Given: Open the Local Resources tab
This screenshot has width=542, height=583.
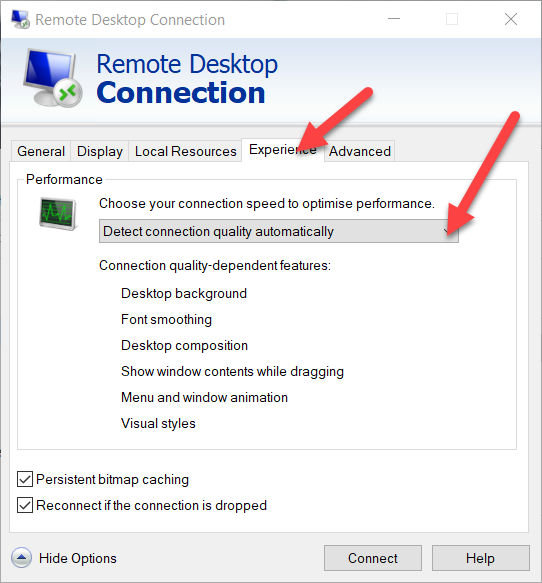Looking at the screenshot, I should (185, 151).
